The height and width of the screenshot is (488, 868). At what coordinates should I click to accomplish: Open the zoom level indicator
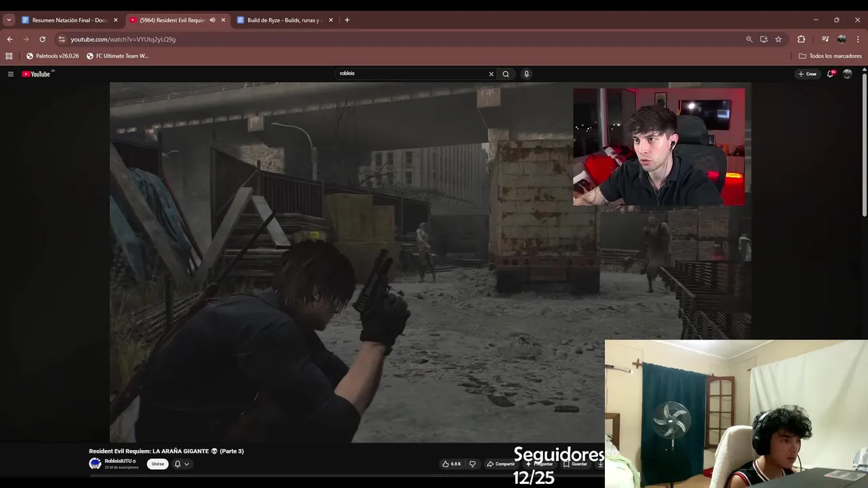tap(749, 39)
